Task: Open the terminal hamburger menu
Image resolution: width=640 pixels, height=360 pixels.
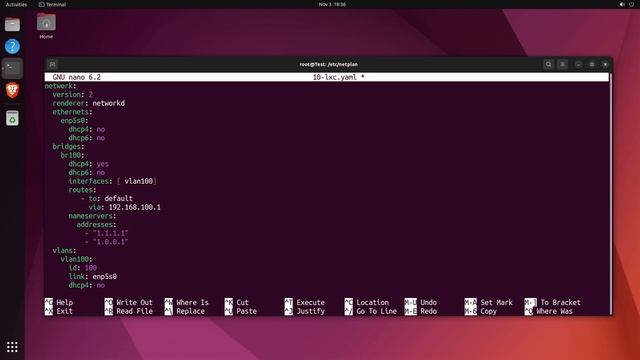Action: pyautogui.click(x=562, y=64)
